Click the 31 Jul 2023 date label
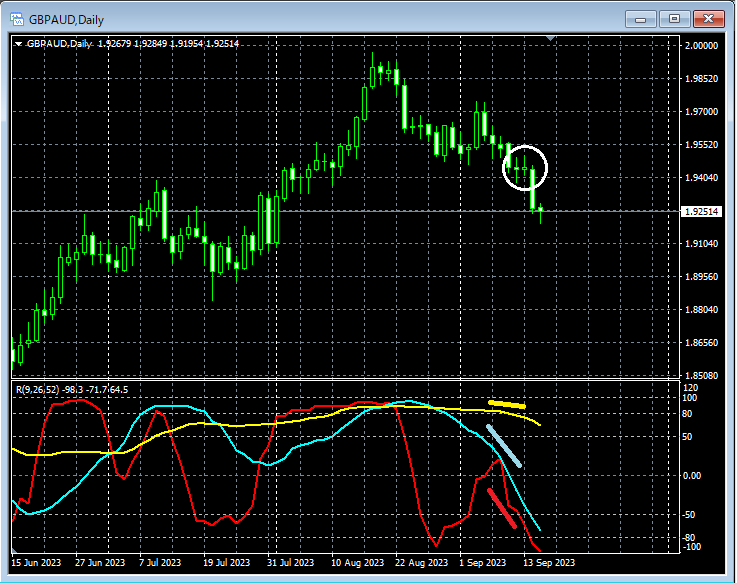The width and height of the screenshot is (737, 583). pos(290,563)
